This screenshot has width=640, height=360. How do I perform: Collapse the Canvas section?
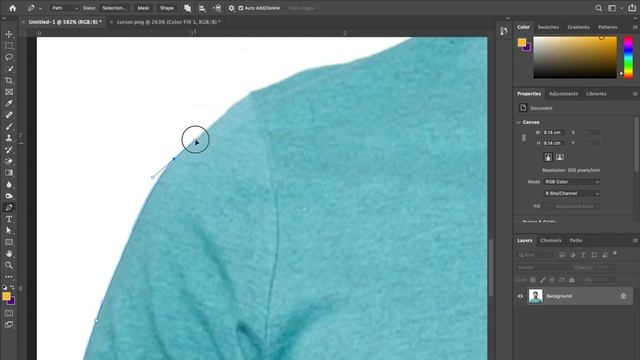point(518,122)
